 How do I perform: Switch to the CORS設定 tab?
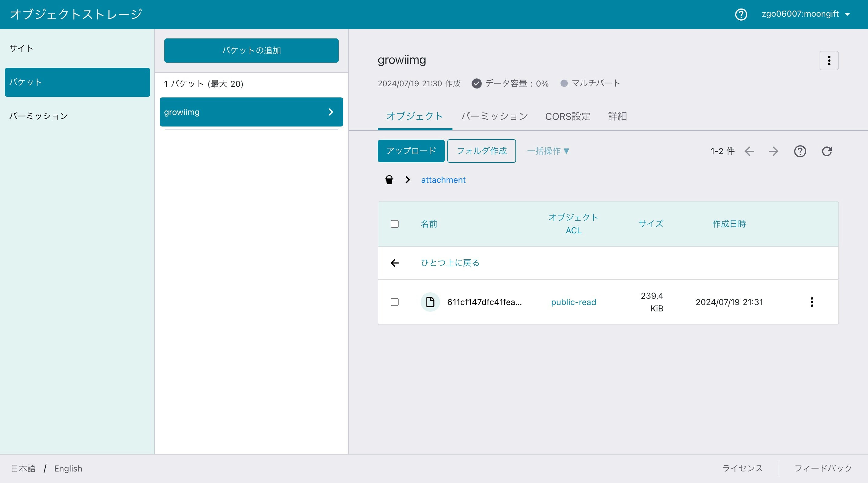click(568, 117)
